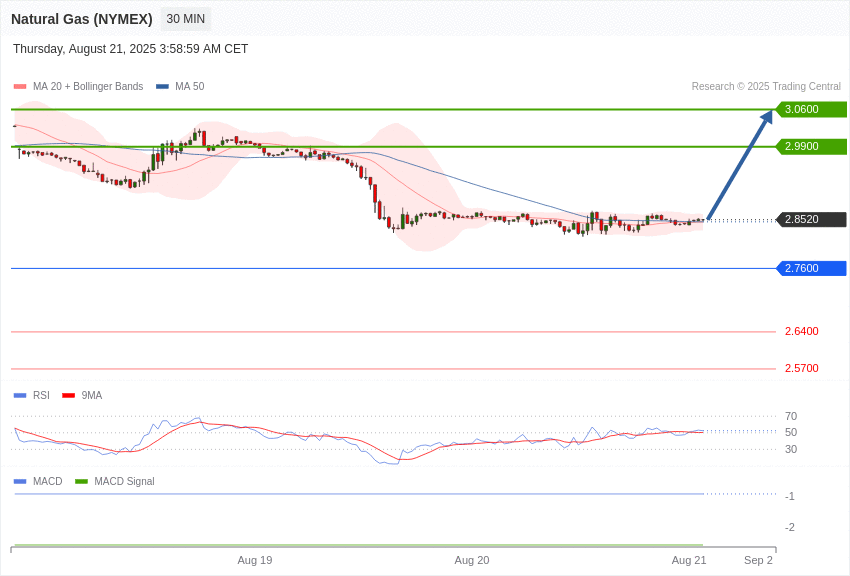Click the Natural Gas (NYMEX) title

click(82, 19)
